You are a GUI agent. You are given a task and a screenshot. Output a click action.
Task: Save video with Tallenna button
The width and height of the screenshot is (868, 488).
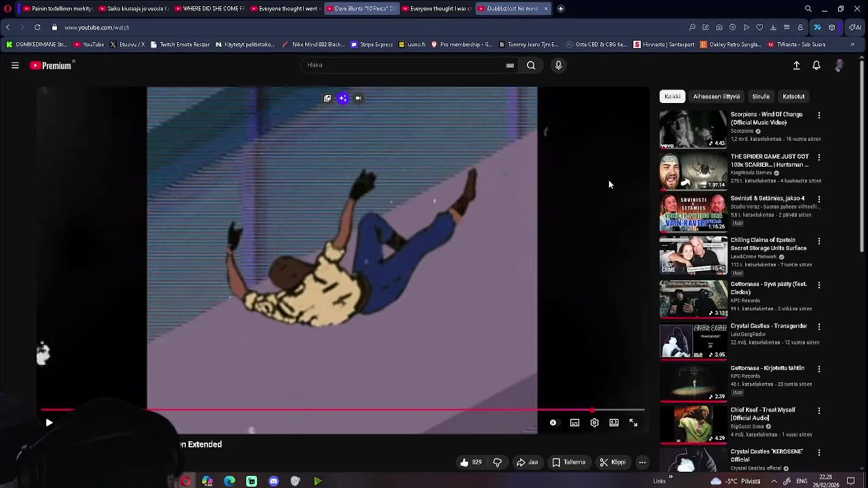(x=568, y=462)
